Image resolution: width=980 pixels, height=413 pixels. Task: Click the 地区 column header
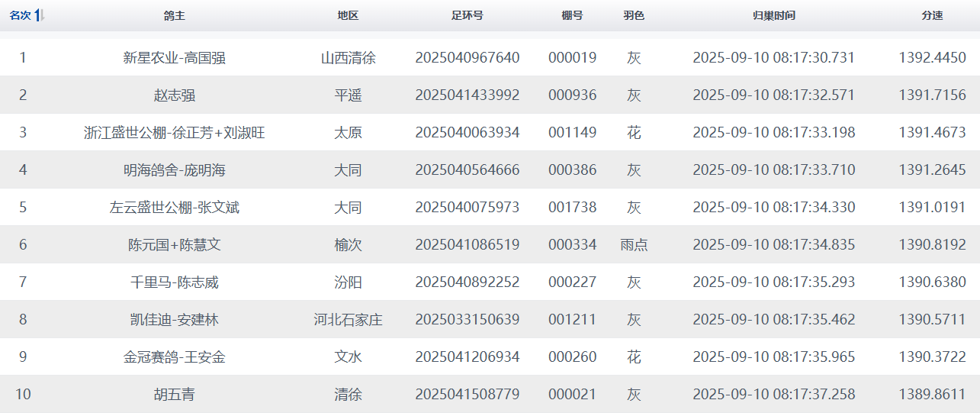pyautogui.click(x=348, y=16)
